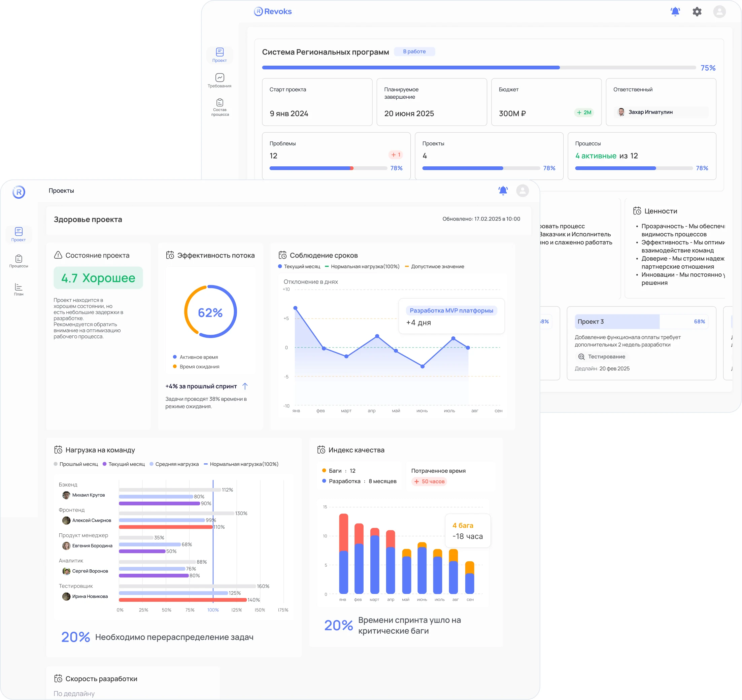Screen dimensions: 742x700
Task: Click the 75% project progress bar
Action: coord(479,68)
